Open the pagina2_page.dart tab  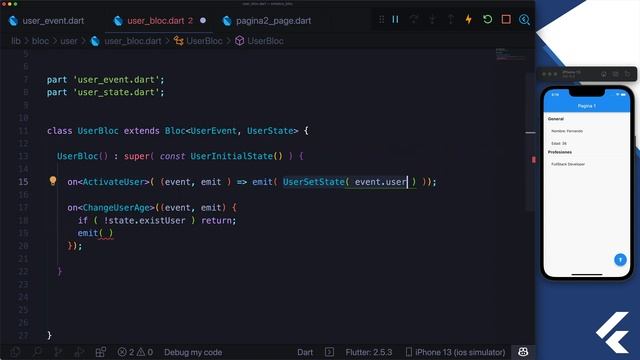tap(267, 21)
